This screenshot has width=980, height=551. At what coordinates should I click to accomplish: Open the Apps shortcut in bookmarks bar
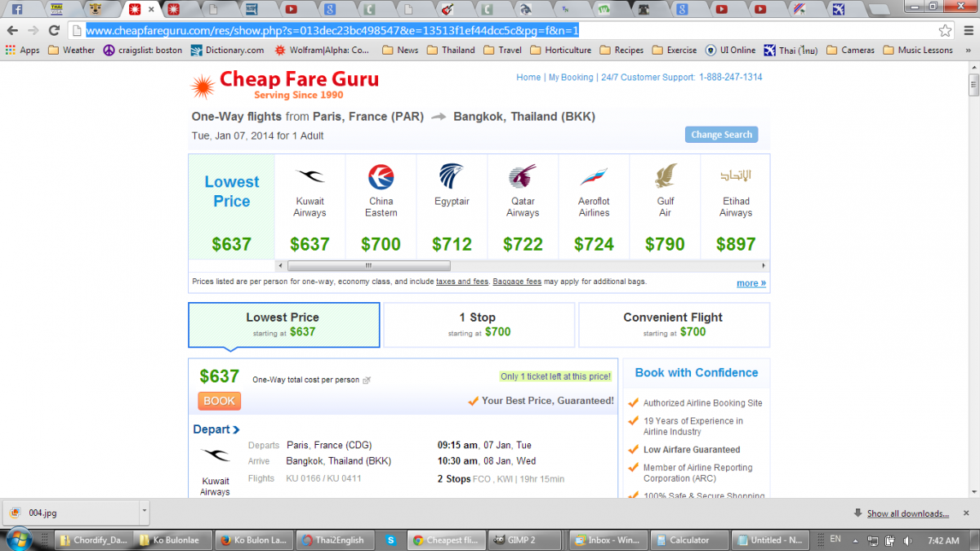(x=22, y=50)
